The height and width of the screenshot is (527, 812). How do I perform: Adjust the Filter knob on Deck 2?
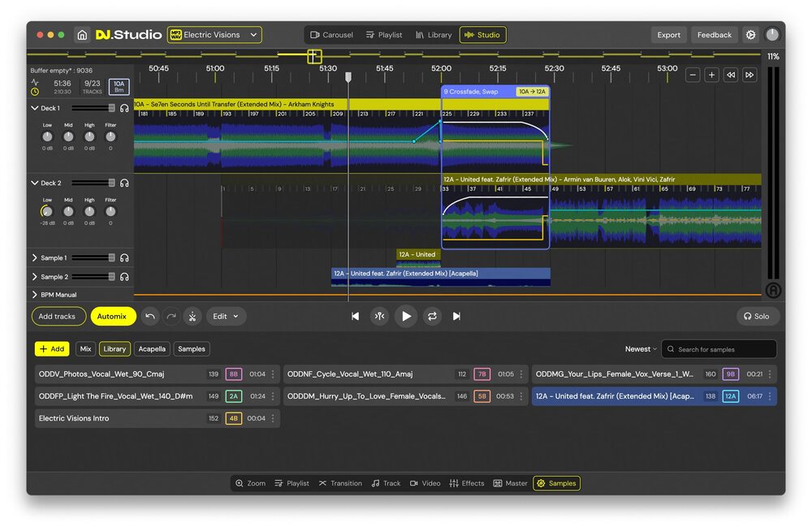(110, 210)
